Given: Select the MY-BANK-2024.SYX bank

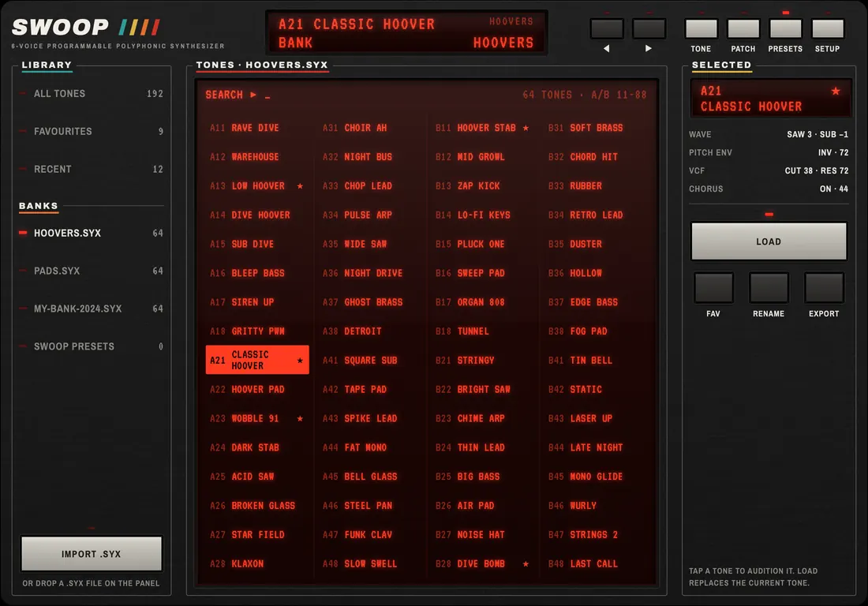Looking at the screenshot, I should (x=92, y=309).
